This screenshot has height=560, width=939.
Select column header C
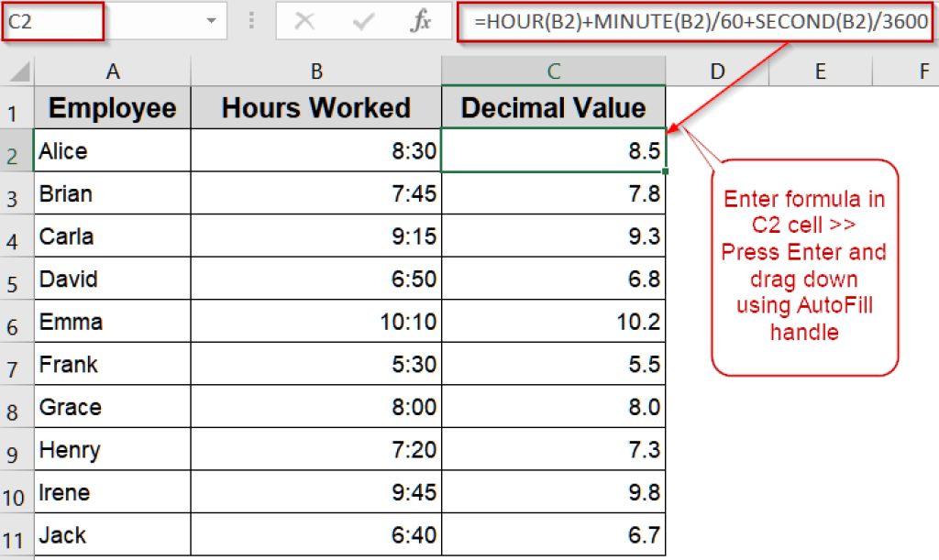click(553, 69)
